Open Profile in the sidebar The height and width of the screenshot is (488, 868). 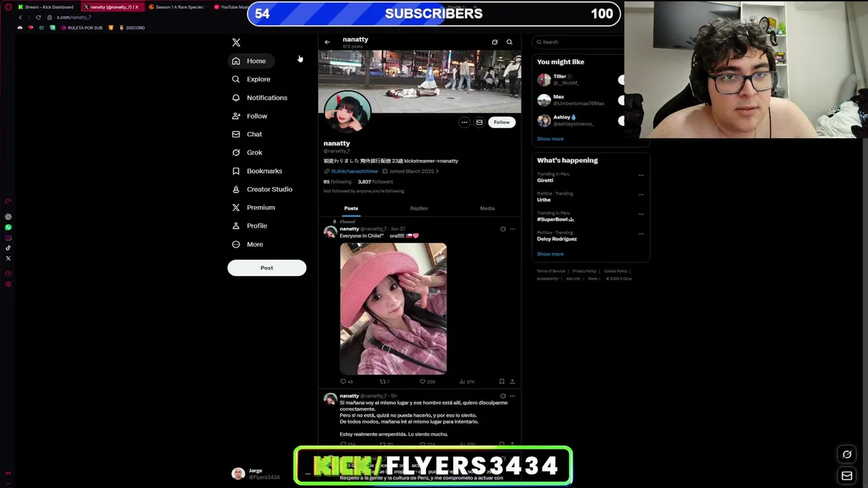point(250,226)
